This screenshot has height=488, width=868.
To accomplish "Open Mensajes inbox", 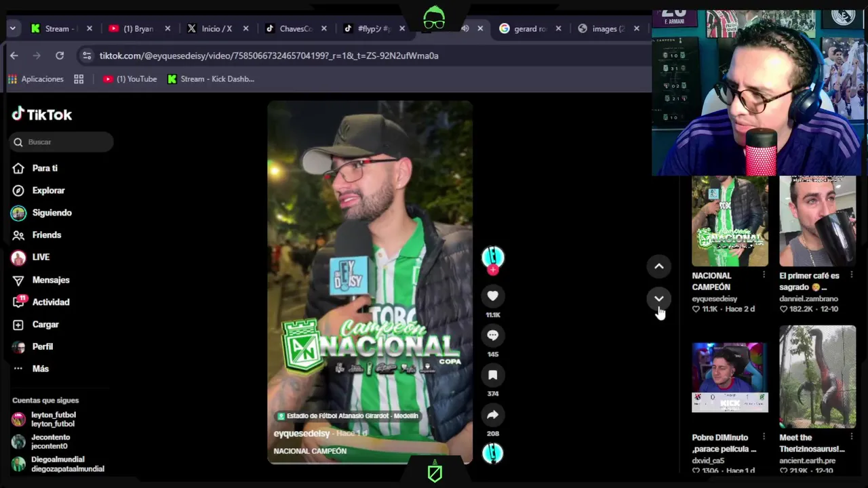I will coord(51,280).
